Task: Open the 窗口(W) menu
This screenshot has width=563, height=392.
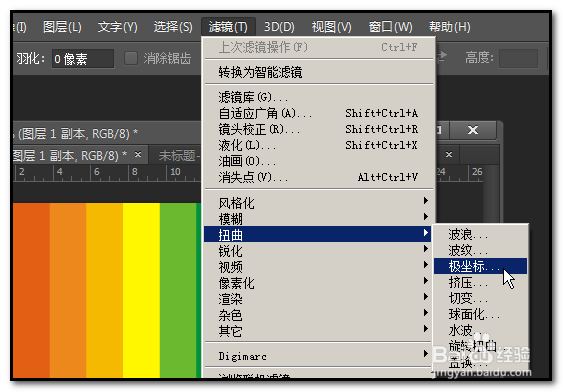Action: [x=390, y=27]
